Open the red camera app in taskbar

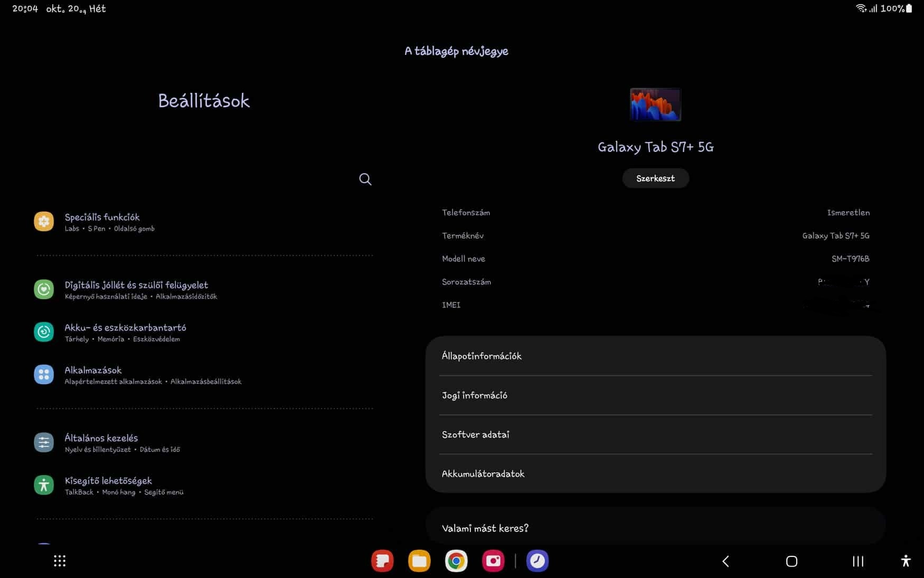point(493,561)
